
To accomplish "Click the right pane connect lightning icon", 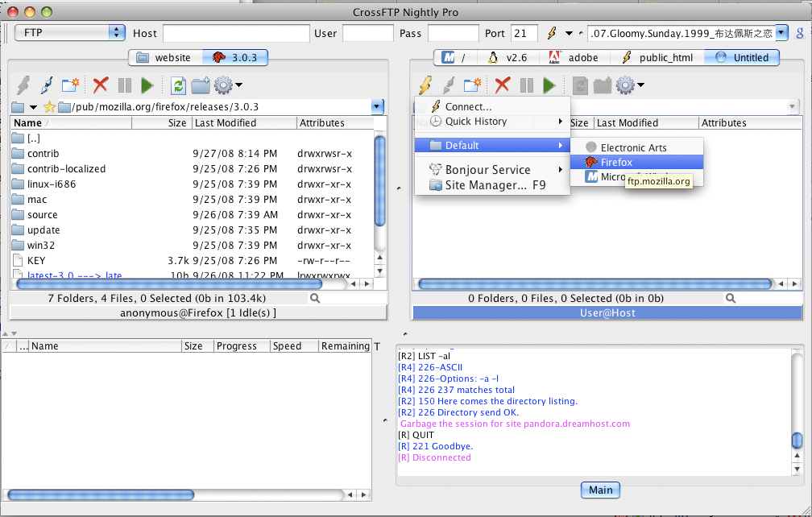I will [425, 85].
